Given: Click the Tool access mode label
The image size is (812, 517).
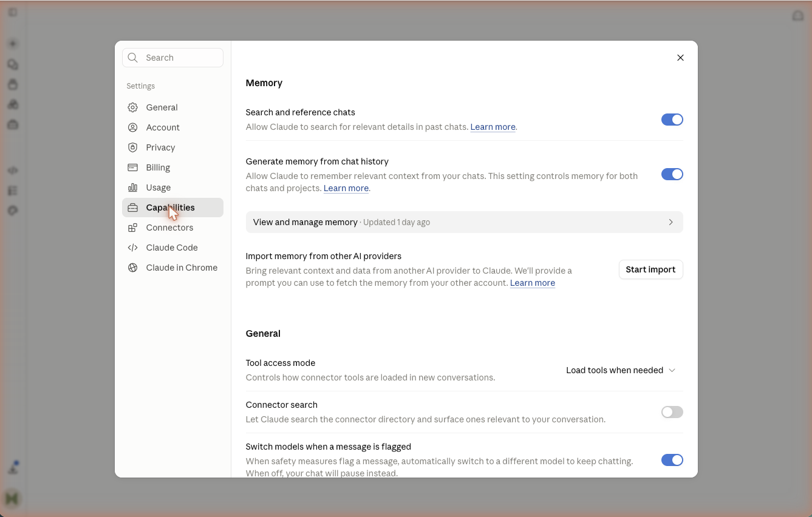Looking at the screenshot, I should (281, 363).
